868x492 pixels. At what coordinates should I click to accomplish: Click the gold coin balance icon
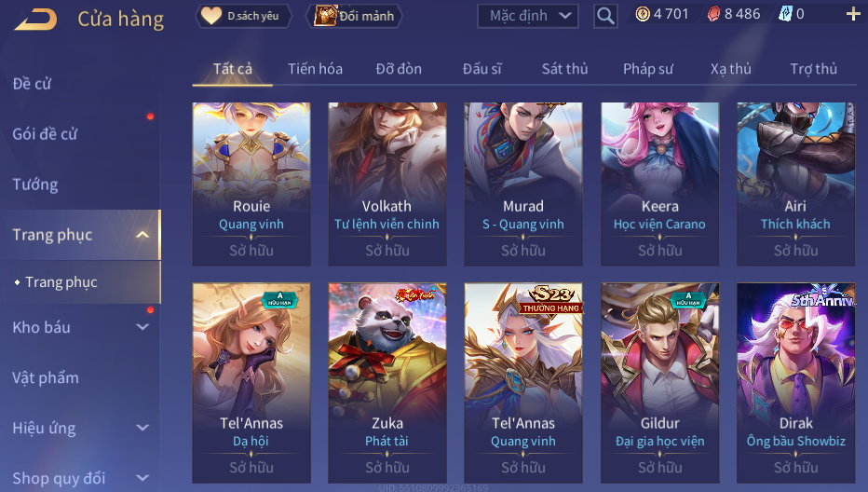642,14
